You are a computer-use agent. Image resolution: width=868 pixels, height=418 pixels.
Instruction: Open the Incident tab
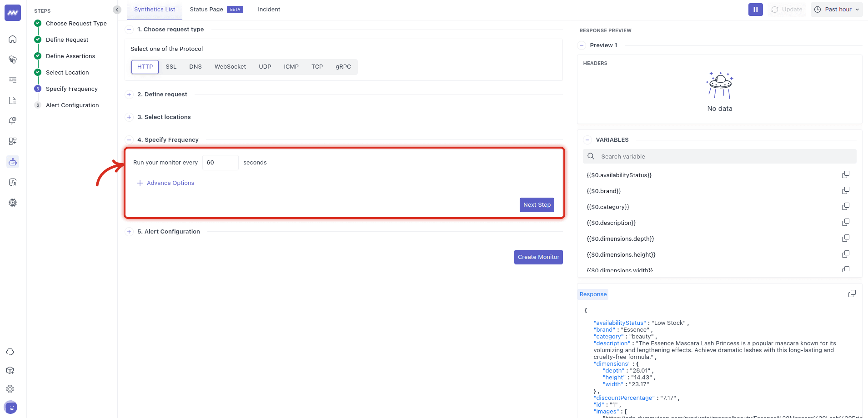pyautogui.click(x=269, y=10)
